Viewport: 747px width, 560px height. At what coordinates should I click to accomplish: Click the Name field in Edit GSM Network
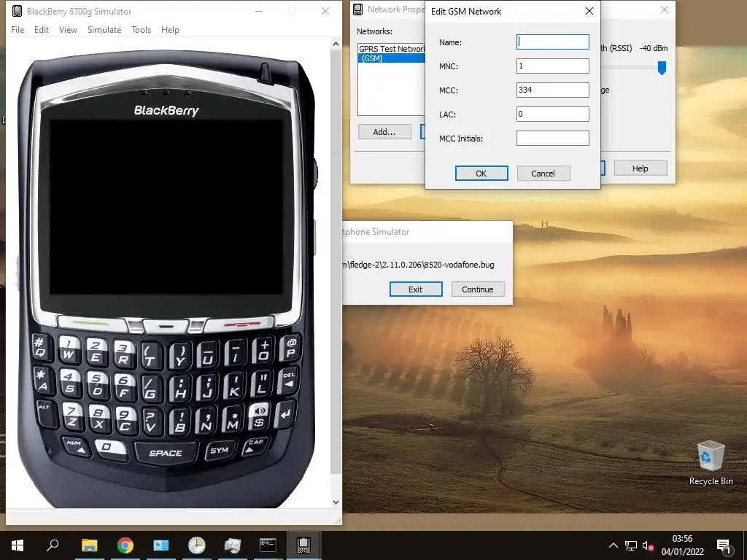(x=553, y=42)
